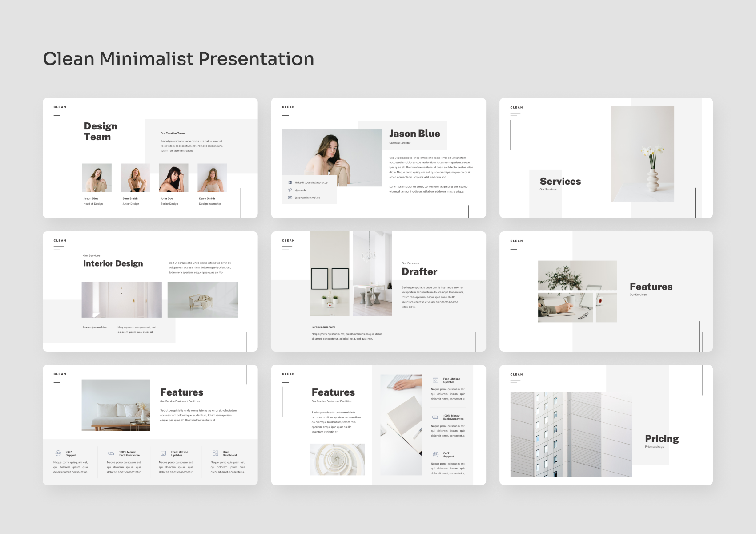
Task: Select the Twitter bird icon beside @jasonb
Action: pos(290,190)
